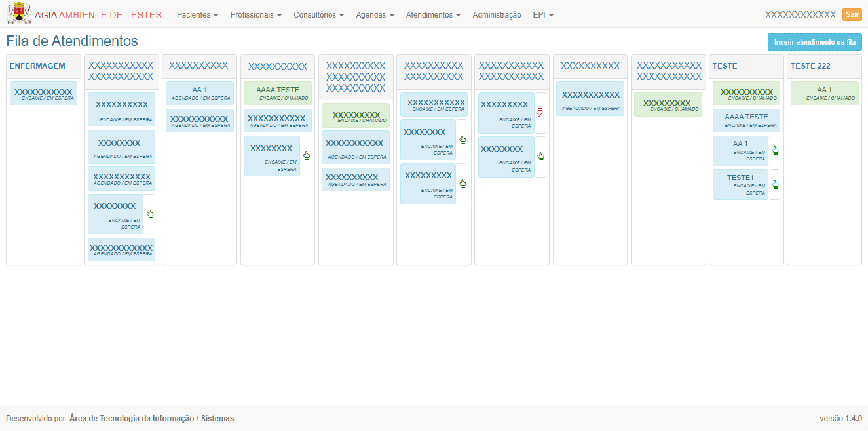Screen dimensions: 868x431
Task: Click the red downward hand icon
Action: [540, 112]
